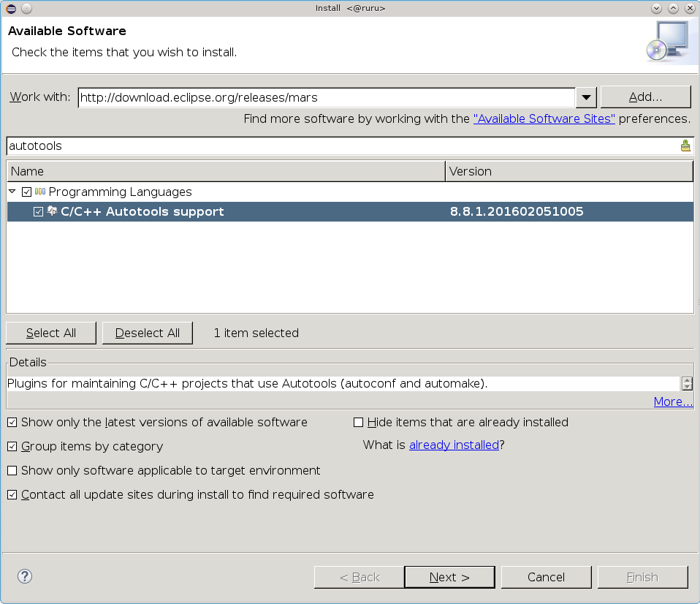Screen dimensions: 700x604
Task: Uncheck the C/C++ Autotools support checkbox
Action: pyautogui.click(x=39, y=212)
